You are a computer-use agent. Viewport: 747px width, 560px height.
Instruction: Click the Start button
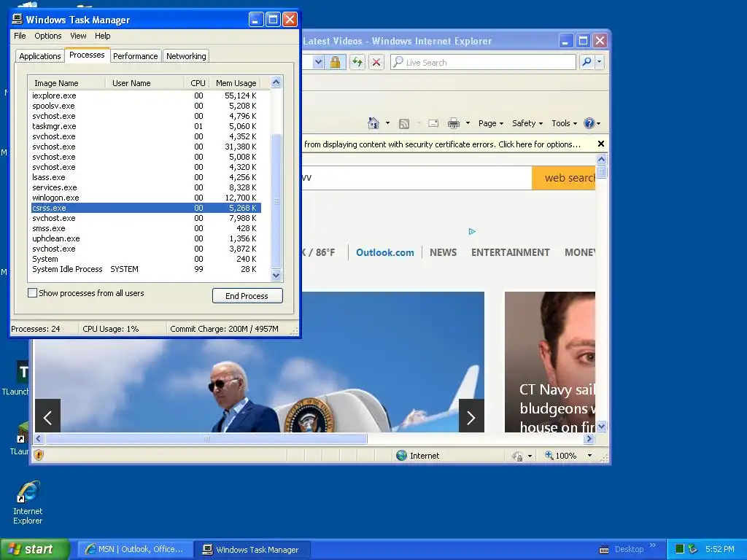coord(34,549)
